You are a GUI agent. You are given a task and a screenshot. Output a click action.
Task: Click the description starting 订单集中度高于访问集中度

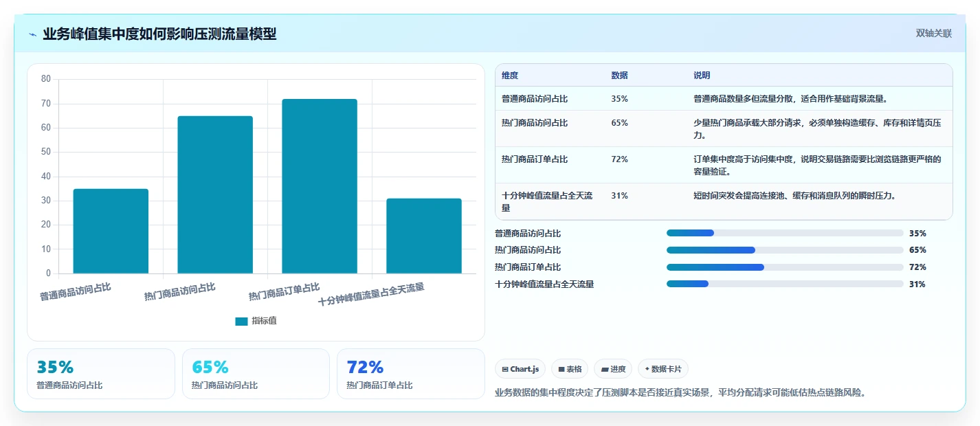(817, 166)
